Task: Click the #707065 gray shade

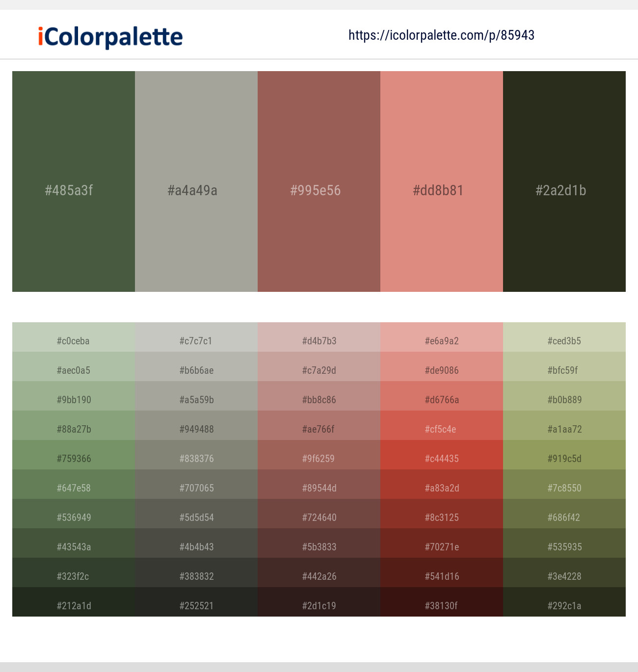Action: 196,488
